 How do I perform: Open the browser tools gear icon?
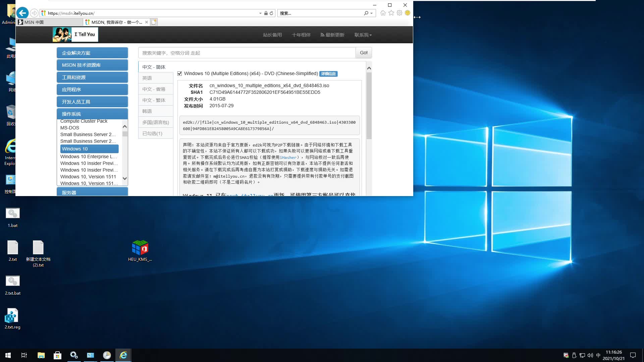(399, 13)
